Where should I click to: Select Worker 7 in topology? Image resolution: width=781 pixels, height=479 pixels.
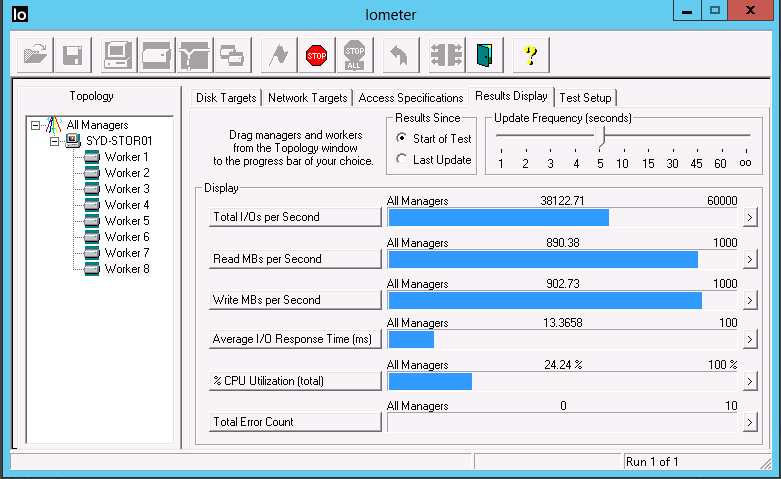pyautogui.click(x=117, y=252)
